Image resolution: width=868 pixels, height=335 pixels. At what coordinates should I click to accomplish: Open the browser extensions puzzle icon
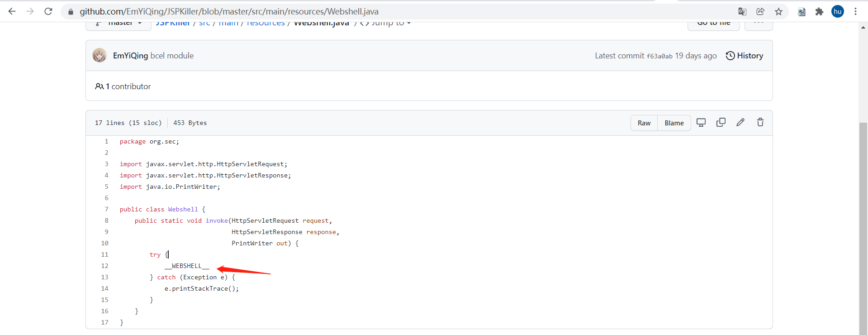[x=819, y=12]
